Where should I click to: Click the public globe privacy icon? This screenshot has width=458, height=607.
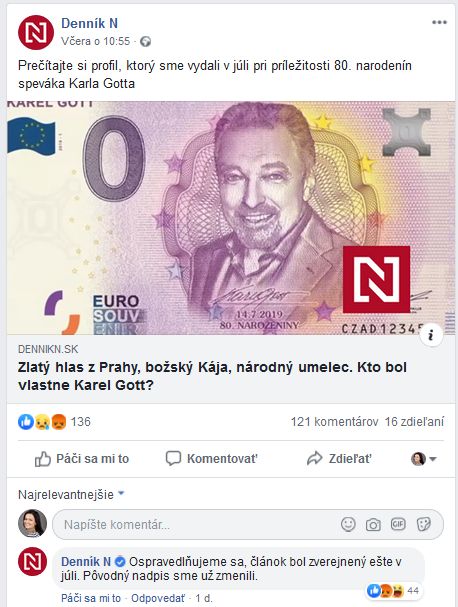pyautogui.click(x=146, y=41)
